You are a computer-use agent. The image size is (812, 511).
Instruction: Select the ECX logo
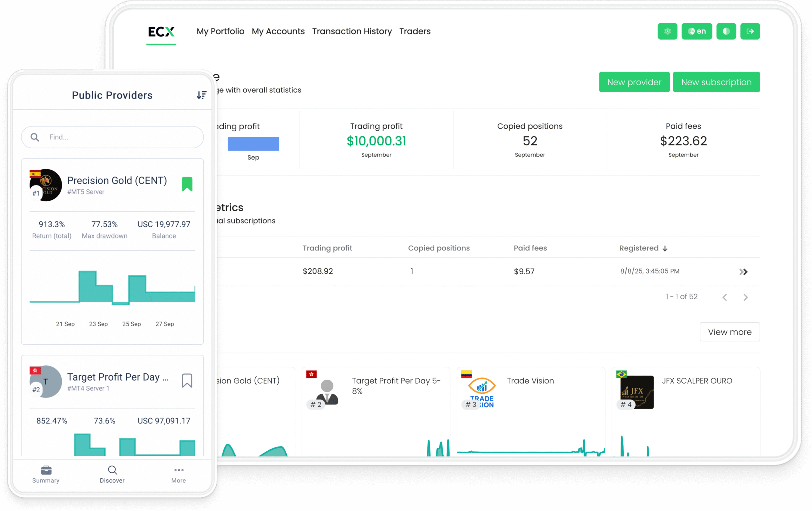click(x=161, y=32)
